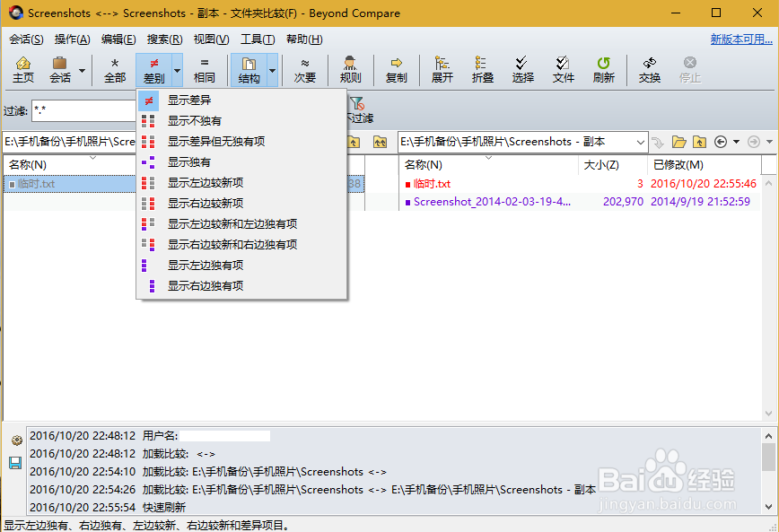This screenshot has height=532, width=779.
Task: Toggle the 结构 folder structure button
Action: (249, 70)
